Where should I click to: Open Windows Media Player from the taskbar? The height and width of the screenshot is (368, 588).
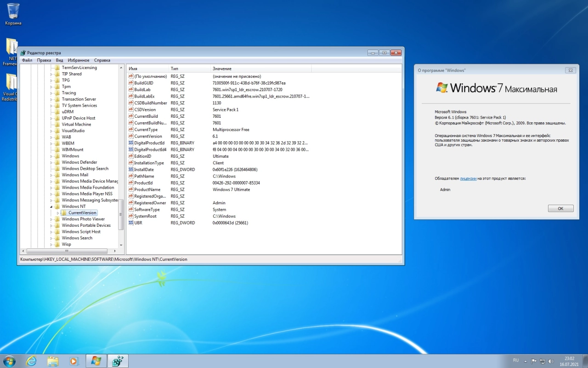click(x=73, y=361)
